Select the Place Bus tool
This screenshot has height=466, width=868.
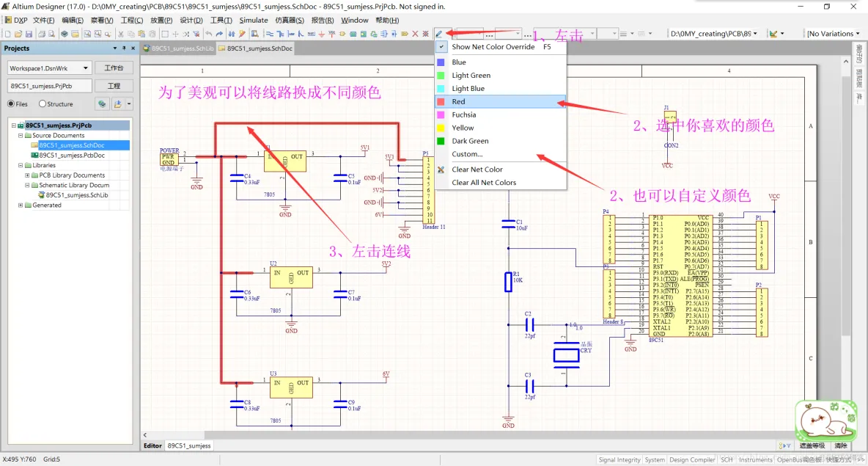[x=280, y=34]
